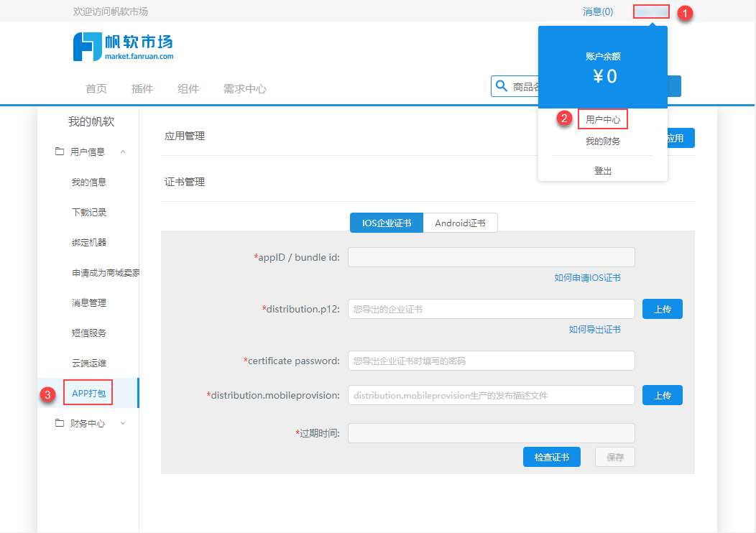Switch to the IOS企业证书 tab
Viewport: 756px width, 533px height.
point(387,223)
